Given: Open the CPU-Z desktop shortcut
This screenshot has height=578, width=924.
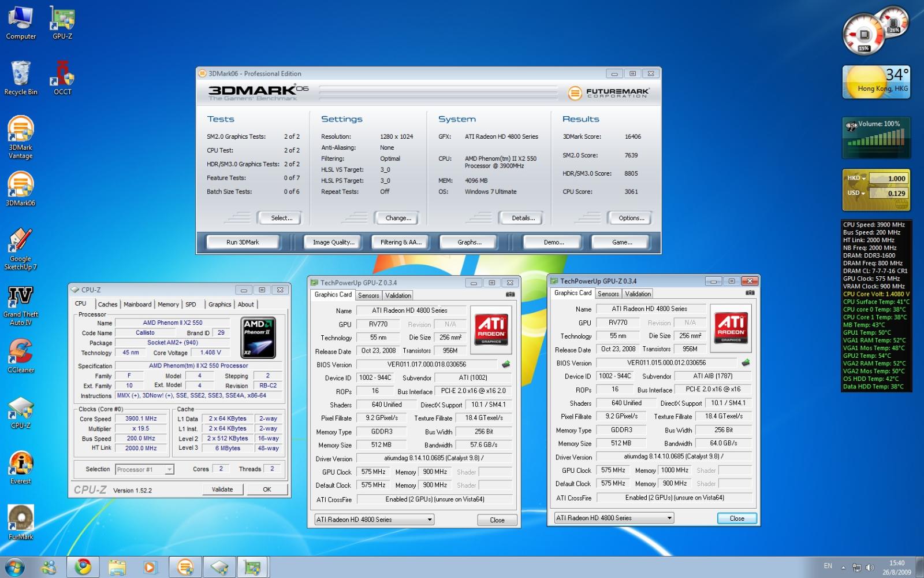Looking at the screenshot, I should (21, 412).
